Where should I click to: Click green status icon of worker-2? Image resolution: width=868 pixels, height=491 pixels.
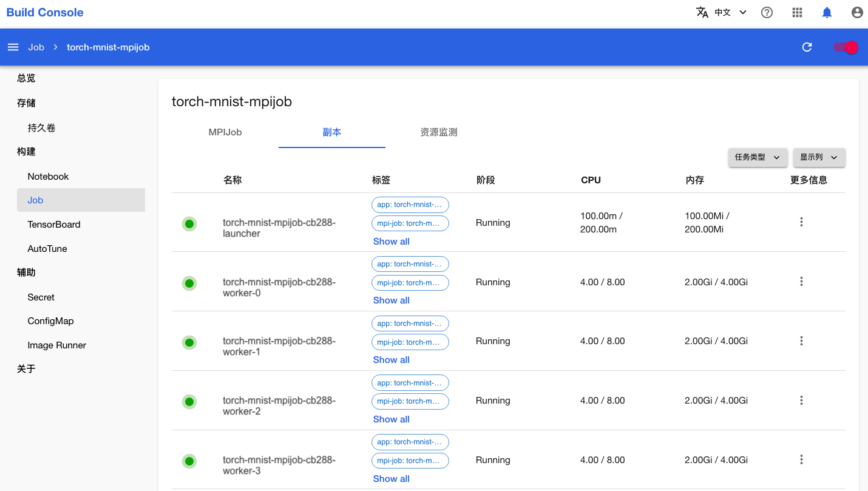pos(189,402)
